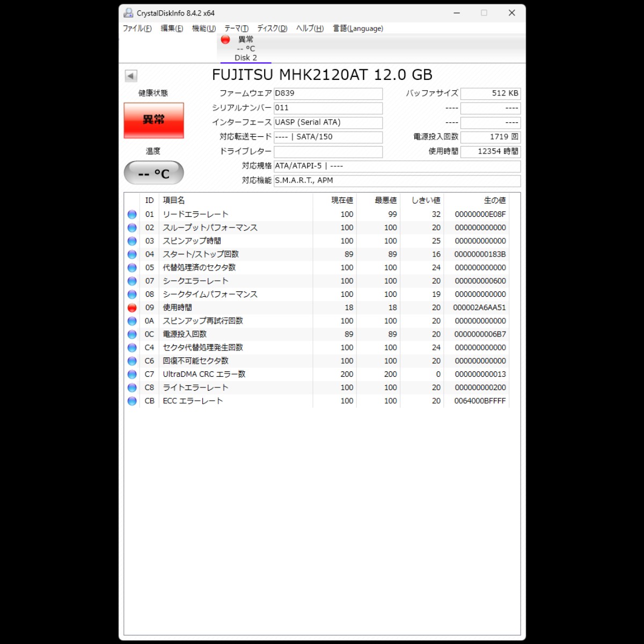Open the 言語(Language) menu
The width and height of the screenshot is (644, 644).
pyautogui.click(x=358, y=28)
